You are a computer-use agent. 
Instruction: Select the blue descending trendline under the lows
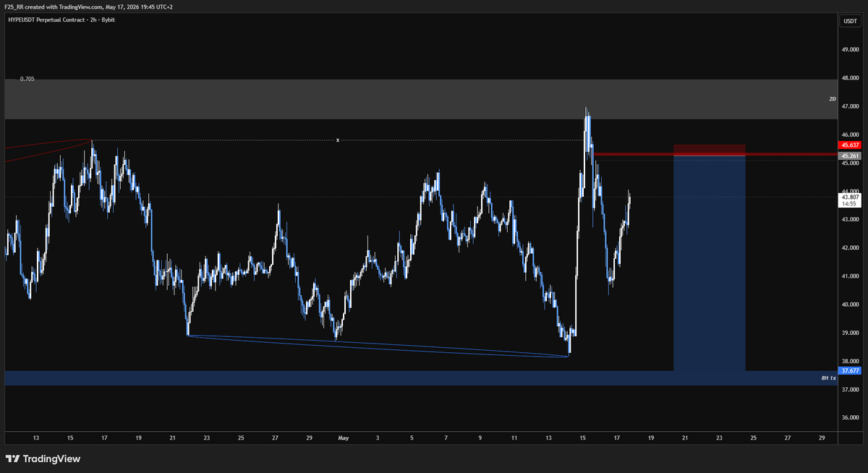pos(378,346)
